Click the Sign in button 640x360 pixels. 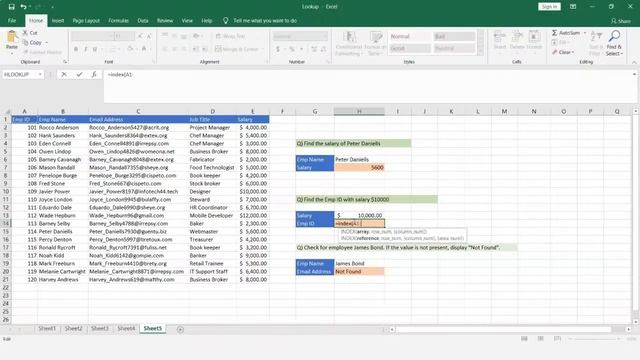549,7
